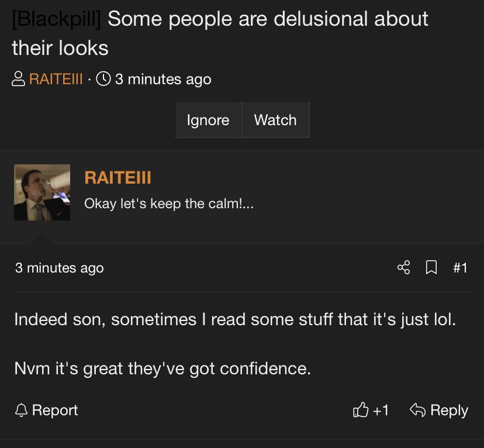Click the Reply link text
The height and width of the screenshot is (448, 484).
[449, 410]
